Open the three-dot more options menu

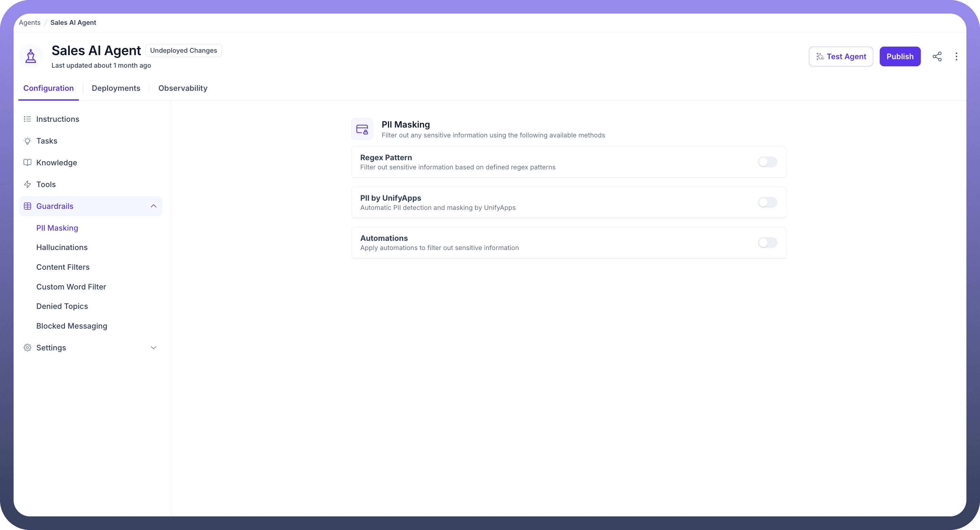click(957, 57)
